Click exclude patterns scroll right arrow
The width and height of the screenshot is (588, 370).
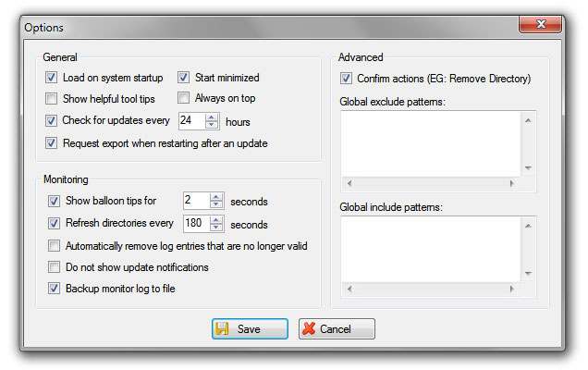(x=512, y=183)
